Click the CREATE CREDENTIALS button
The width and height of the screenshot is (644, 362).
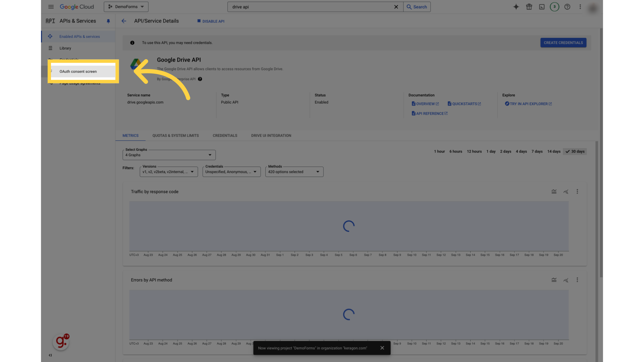coord(563,43)
